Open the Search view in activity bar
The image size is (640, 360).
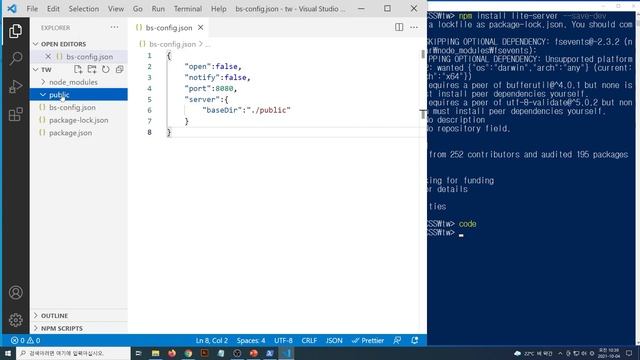click(16, 58)
